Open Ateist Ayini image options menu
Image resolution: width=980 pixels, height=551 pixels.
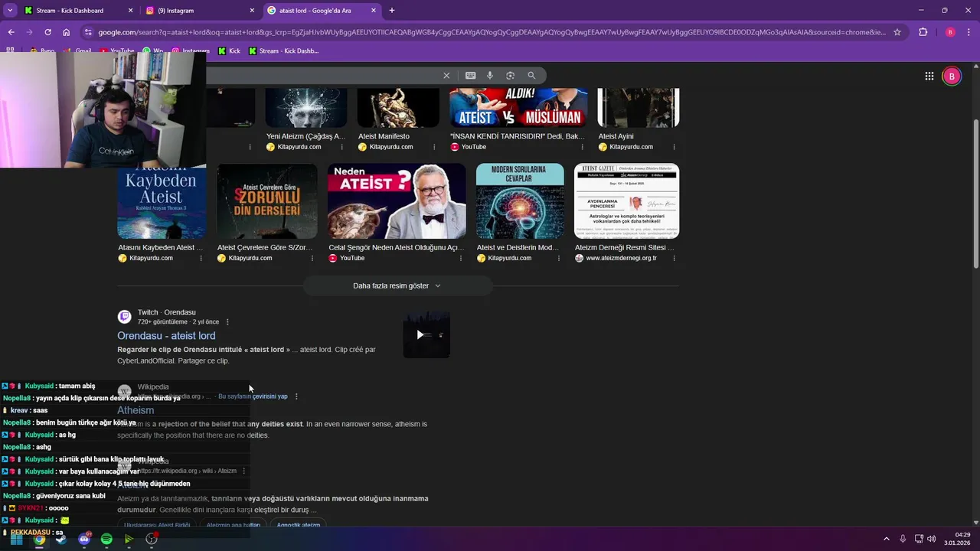(674, 147)
